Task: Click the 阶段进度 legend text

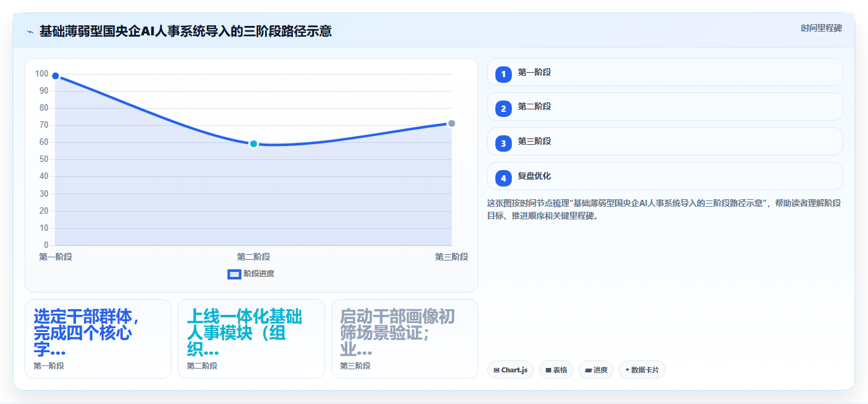Action: tap(259, 274)
